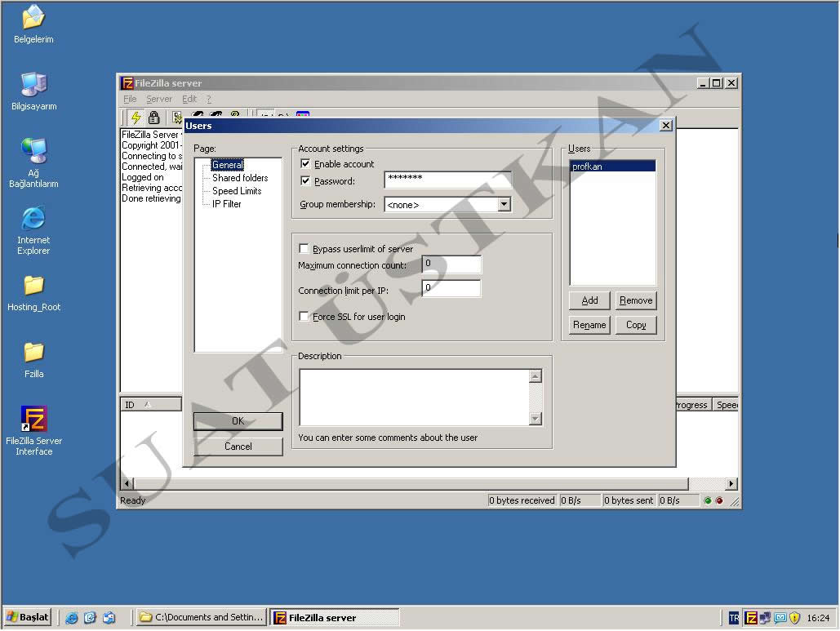Click the Description scrollbar down arrow
Image resolution: width=840 pixels, height=631 pixels.
pyautogui.click(x=536, y=419)
